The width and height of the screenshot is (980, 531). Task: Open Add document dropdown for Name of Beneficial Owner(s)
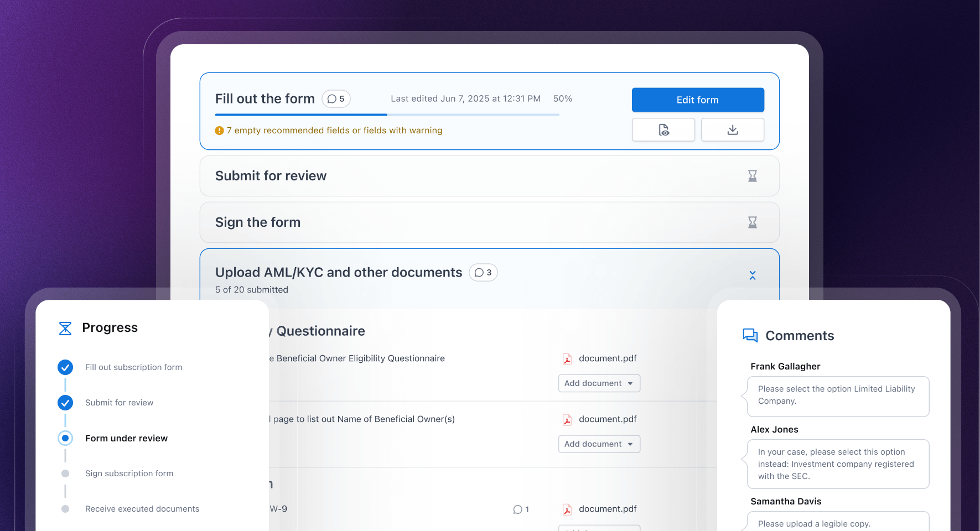click(x=599, y=444)
